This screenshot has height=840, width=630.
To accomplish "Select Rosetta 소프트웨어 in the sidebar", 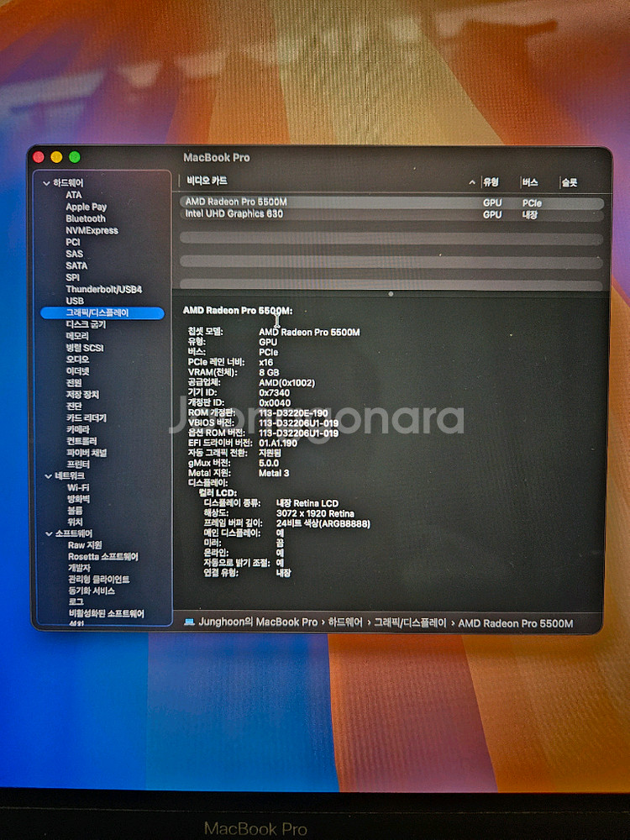I will 102,557.
